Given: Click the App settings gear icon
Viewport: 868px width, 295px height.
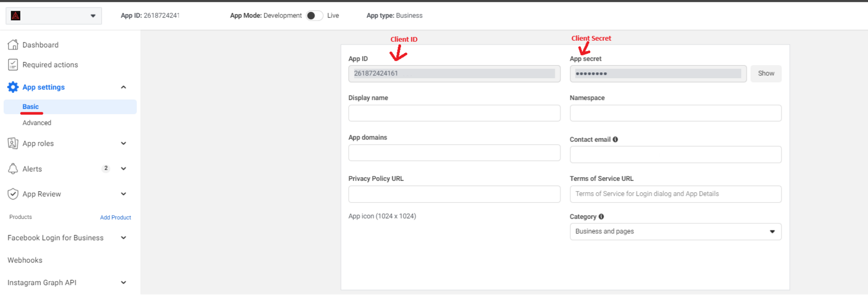Looking at the screenshot, I should pos(13,87).
